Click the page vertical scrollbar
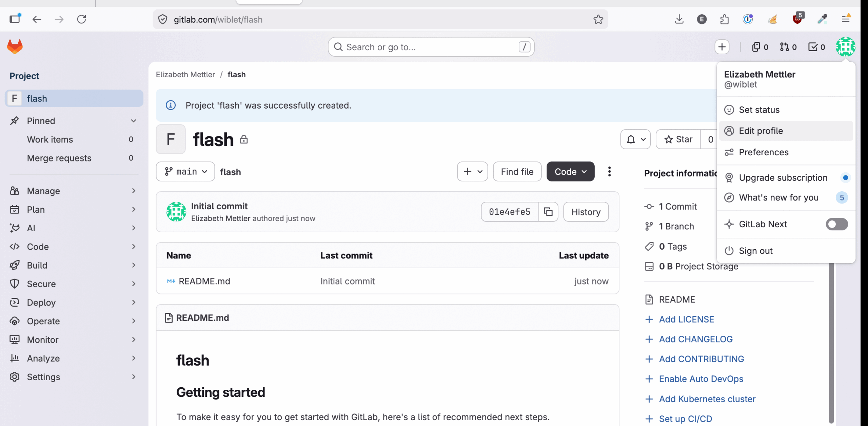The image size is (868, 426). coord(831,343)
